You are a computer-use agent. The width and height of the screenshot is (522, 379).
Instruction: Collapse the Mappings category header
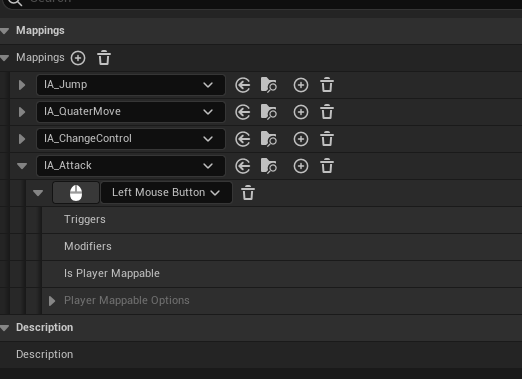pyautogui.click(x=5, y=31)
